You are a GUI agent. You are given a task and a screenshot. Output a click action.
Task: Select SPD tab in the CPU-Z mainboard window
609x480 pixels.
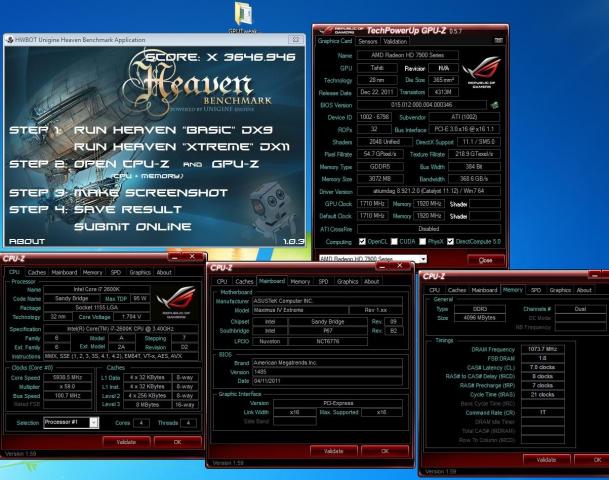pos(323,282)
